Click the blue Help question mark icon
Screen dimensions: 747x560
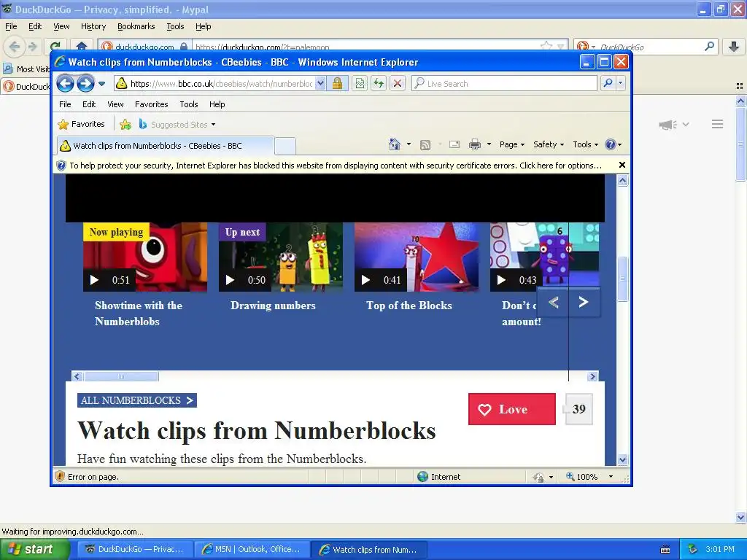point(611,144)
